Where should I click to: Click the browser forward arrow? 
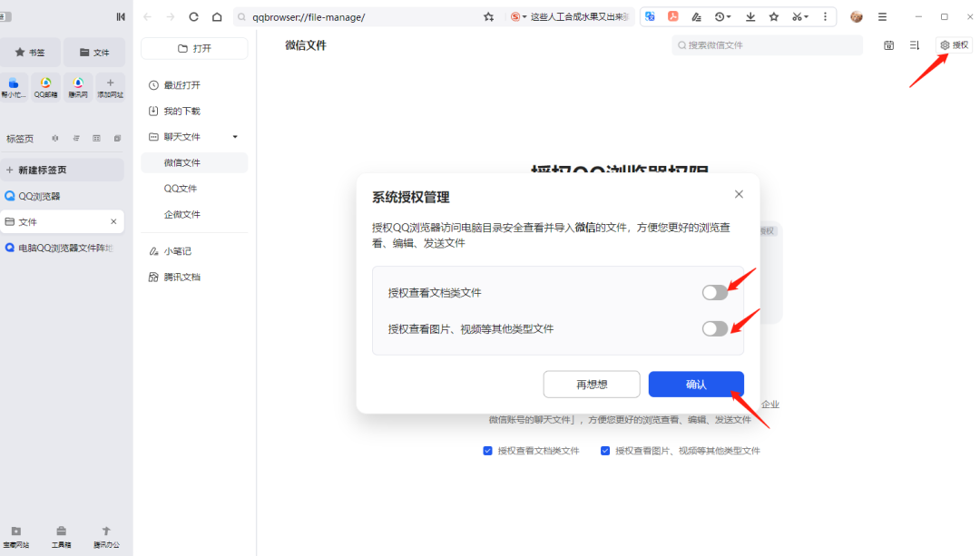[x=171, y=17]
